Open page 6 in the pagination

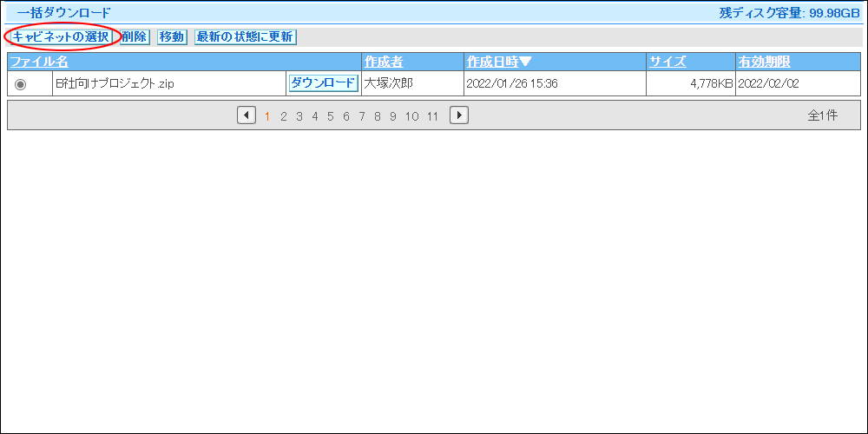point(346,116)
